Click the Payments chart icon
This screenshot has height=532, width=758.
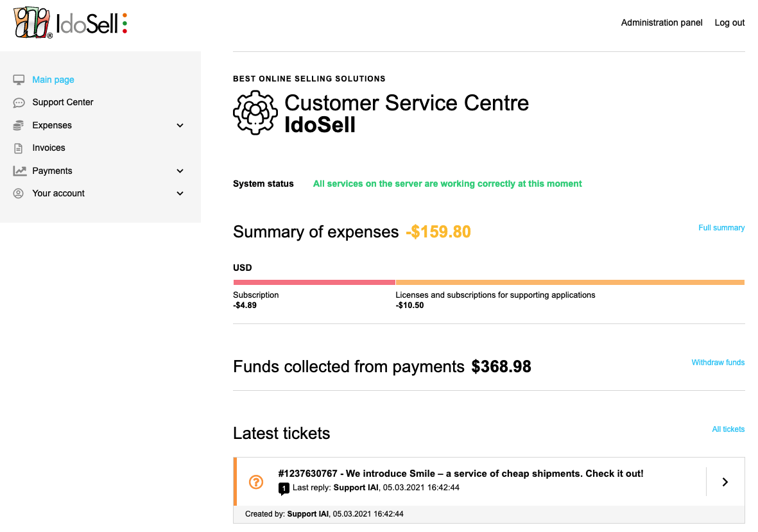19,171
